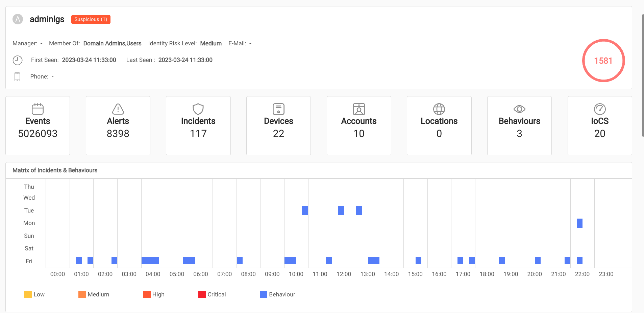644x313 pixels.
Task: Open the Accounts count 10
Action: 359,134
